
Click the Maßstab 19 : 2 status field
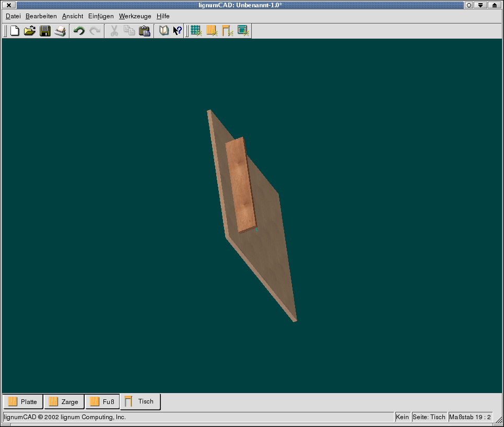[x=470, y=417]
